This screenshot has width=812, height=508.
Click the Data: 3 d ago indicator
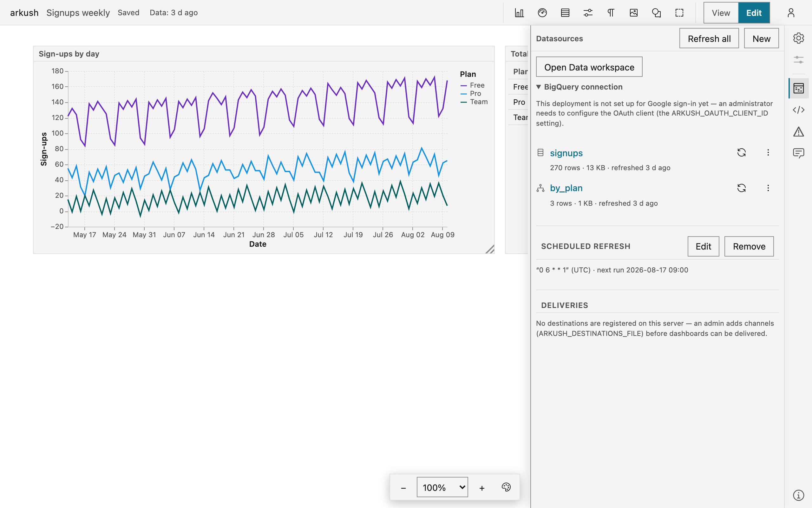click(174, 13)
